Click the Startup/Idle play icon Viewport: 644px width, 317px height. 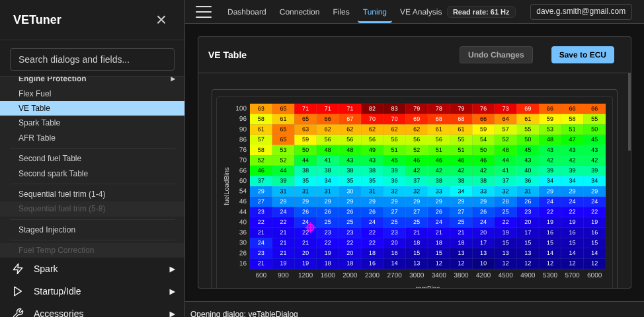click(18, 291)
